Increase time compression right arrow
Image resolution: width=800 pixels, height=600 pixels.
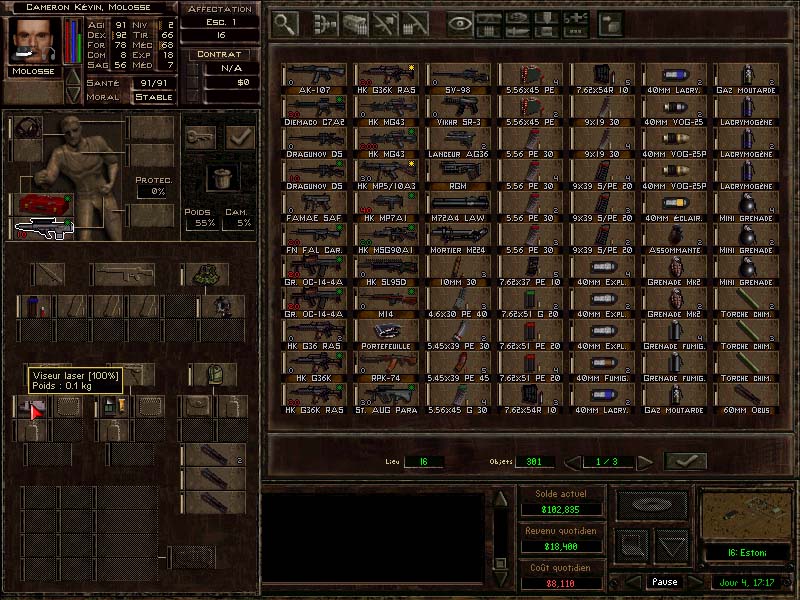pyautogui.click(x=695, y=582)
